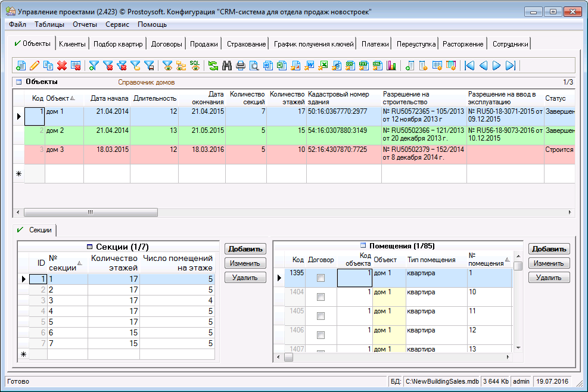Viewport: 588px width, 392px height.
Task: Click the bar chart diagram icon
Action: click(x=391, y=66)
